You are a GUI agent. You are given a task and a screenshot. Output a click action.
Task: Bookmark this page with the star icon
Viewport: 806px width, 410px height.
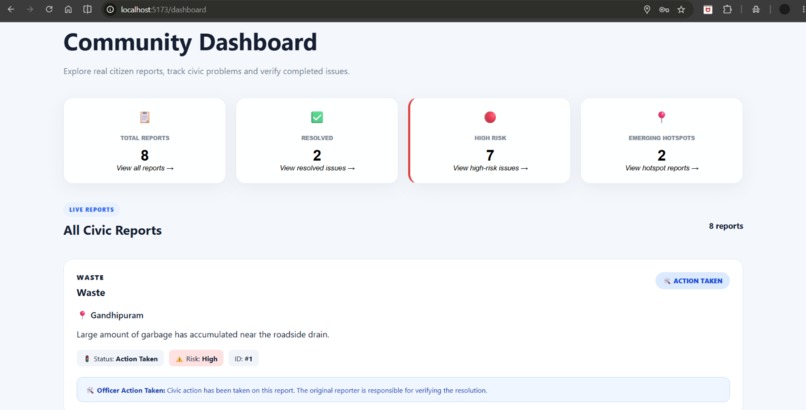[681, 9]
